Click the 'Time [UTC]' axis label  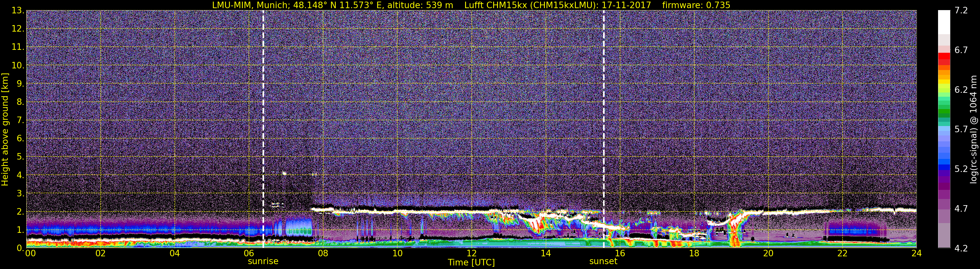tap(471, 262)
